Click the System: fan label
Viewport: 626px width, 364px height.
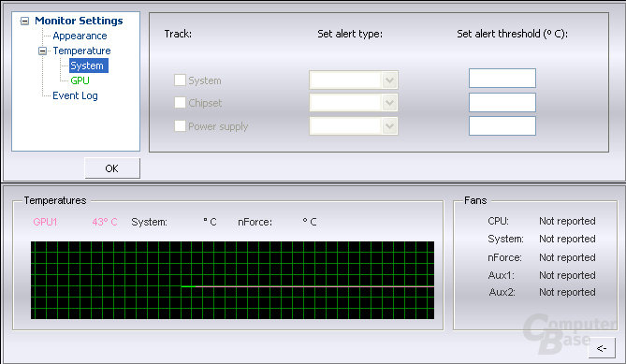[x=505, y=239]
